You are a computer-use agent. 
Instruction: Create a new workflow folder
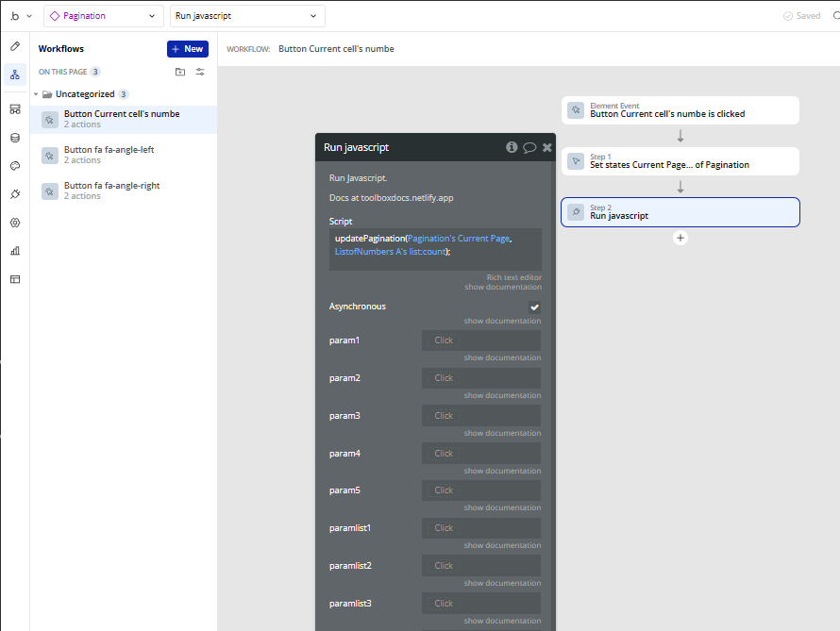[x=180, y=72]
